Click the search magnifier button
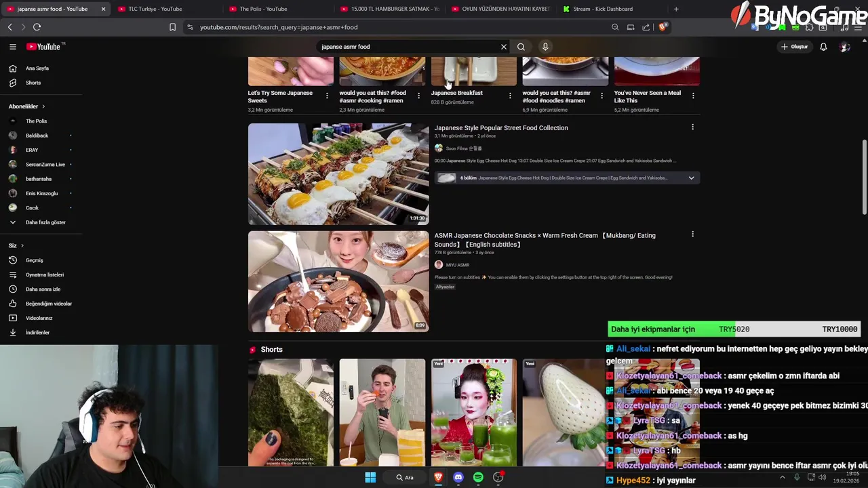Screen dimensions: 868x488 pos(521,47)
